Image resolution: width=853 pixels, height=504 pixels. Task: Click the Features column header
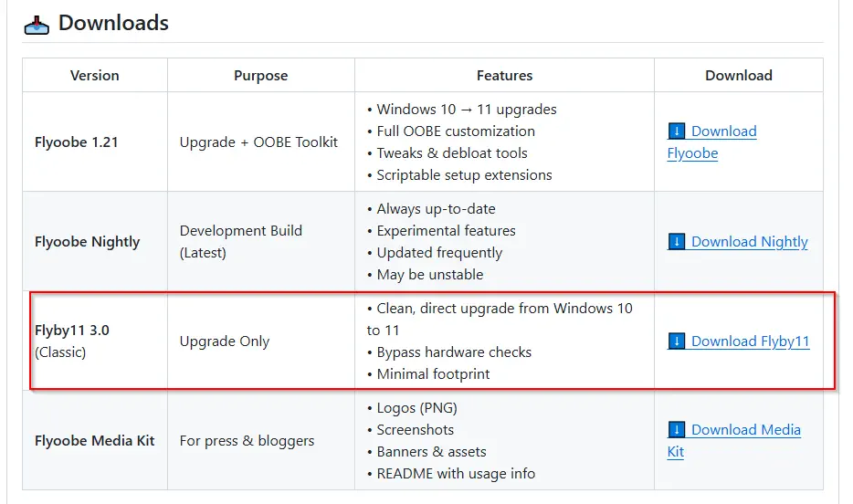pos(504,75)
